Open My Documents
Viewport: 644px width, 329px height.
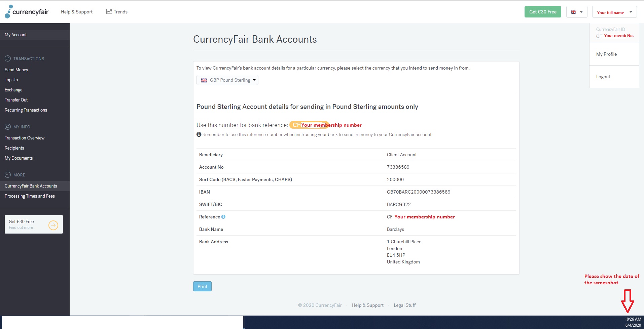[19, 158]
